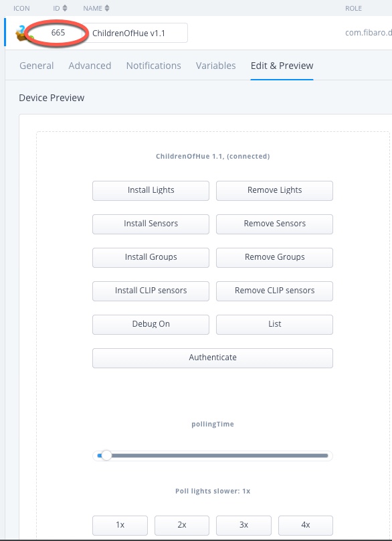The height and width of the screenshot is (541, 392).
Task: Click the Device Preview heading
Action: pos(52,98)
